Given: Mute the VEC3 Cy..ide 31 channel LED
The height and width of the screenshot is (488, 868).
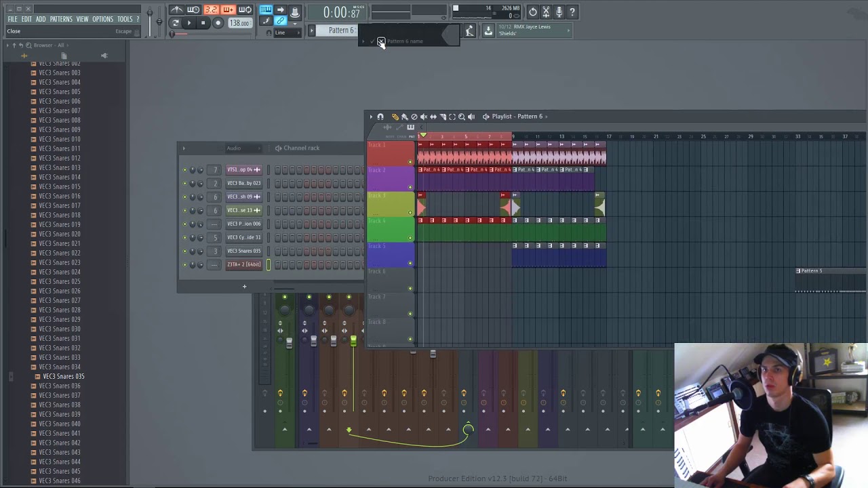Looking at the screenshot, I should pyautogui.click(x=184, y=237).
